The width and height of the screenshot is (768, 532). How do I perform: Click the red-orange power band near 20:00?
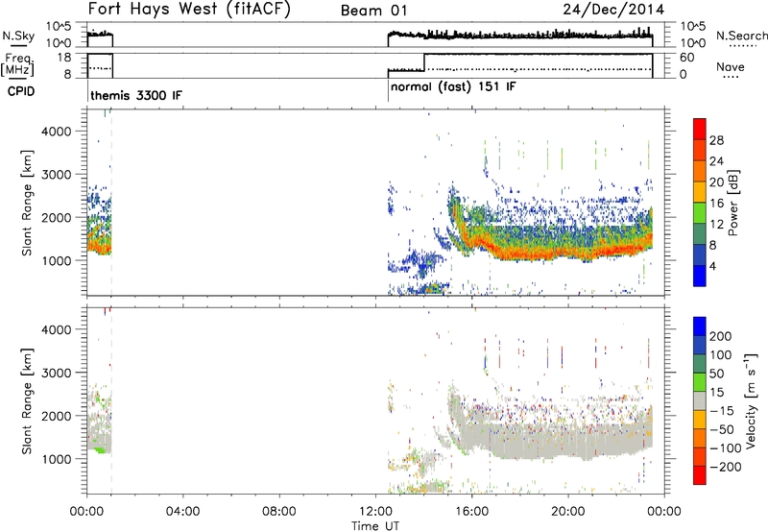[x=568, y=254]
